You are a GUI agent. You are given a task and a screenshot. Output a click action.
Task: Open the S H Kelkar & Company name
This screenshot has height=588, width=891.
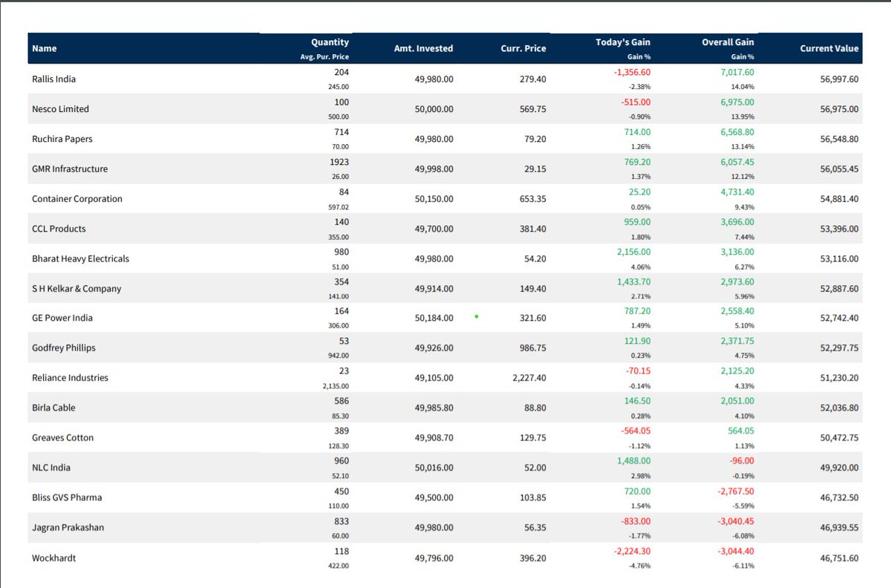[x=76, y=288]
